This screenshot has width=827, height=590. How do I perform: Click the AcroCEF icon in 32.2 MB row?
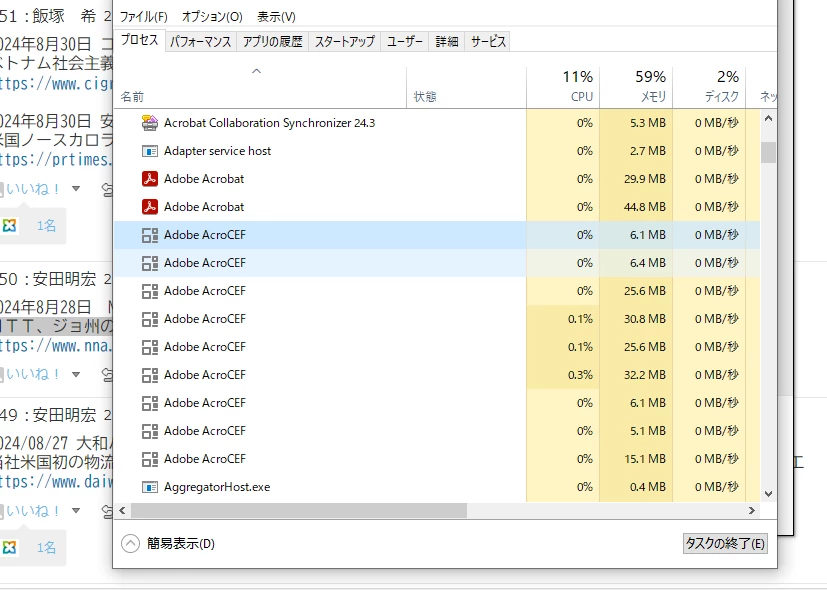coord(150,375)
